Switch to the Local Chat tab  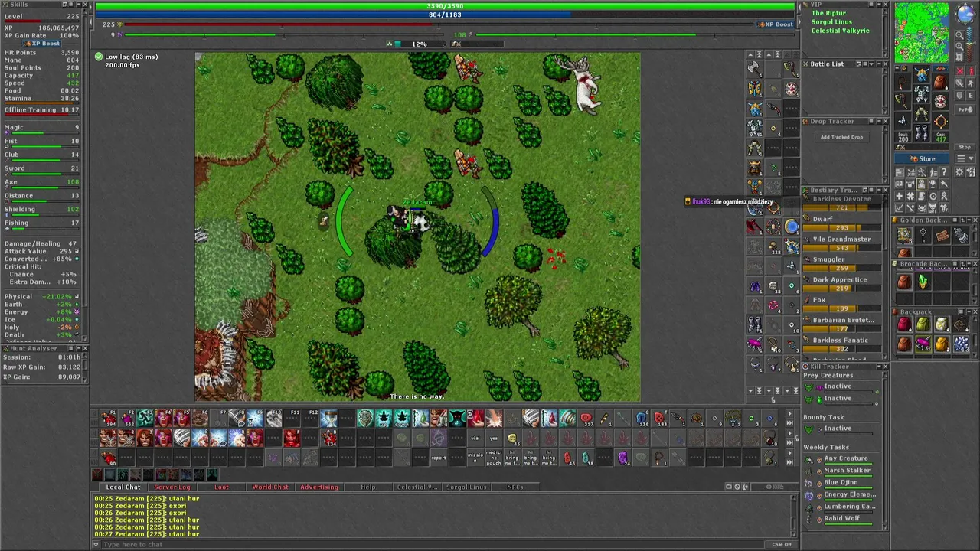pyautogui.click(x=123, y=487)
